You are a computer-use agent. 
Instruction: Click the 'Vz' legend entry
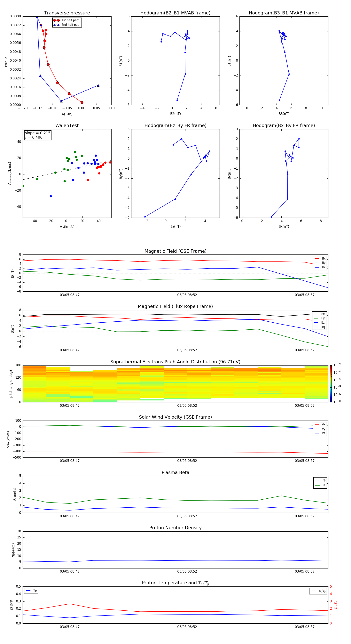(x=320, y=433)
